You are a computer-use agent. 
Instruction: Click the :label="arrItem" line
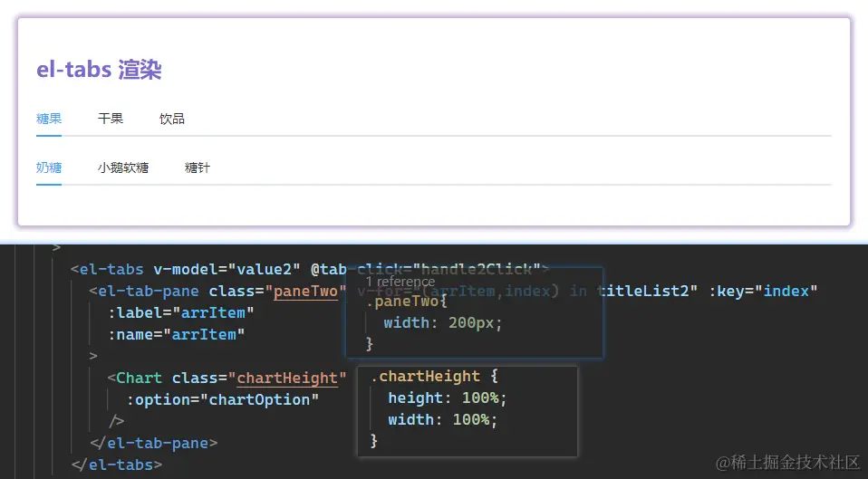click(x=181, y=313)
